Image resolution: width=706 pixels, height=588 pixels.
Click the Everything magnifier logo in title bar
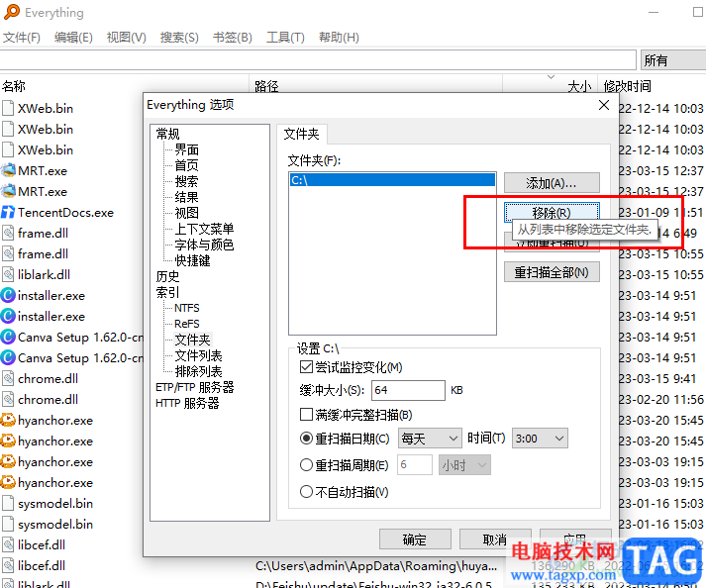[11, 12]
